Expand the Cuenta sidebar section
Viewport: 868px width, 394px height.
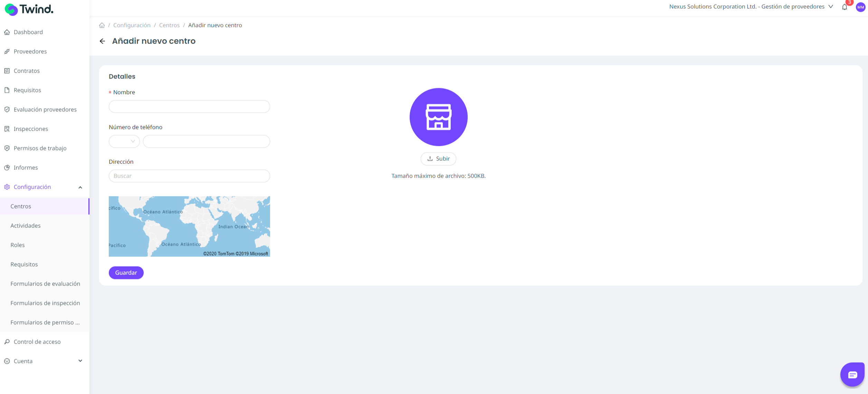pos(80,361)
